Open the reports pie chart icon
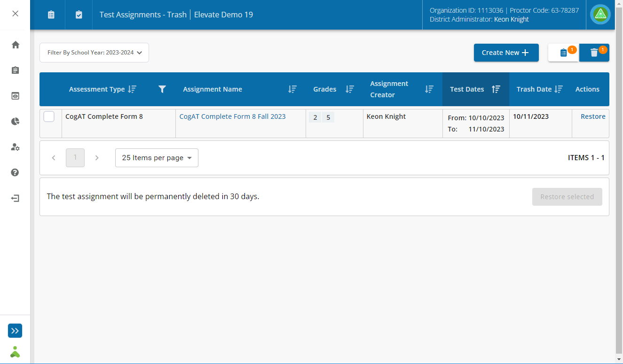This screenshot has width=623, height=364. 15,121
